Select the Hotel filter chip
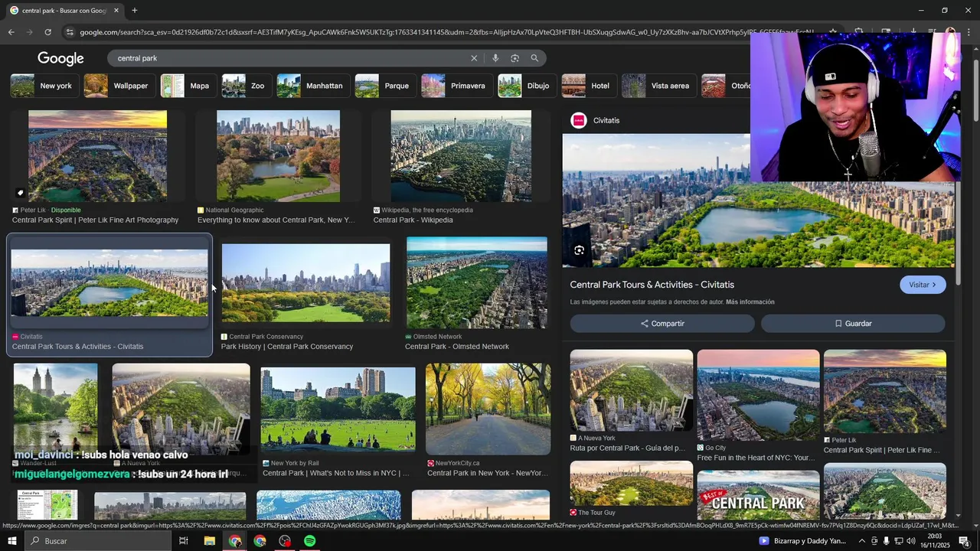Screen dimensions: 980x551 (x=589, y=86)
